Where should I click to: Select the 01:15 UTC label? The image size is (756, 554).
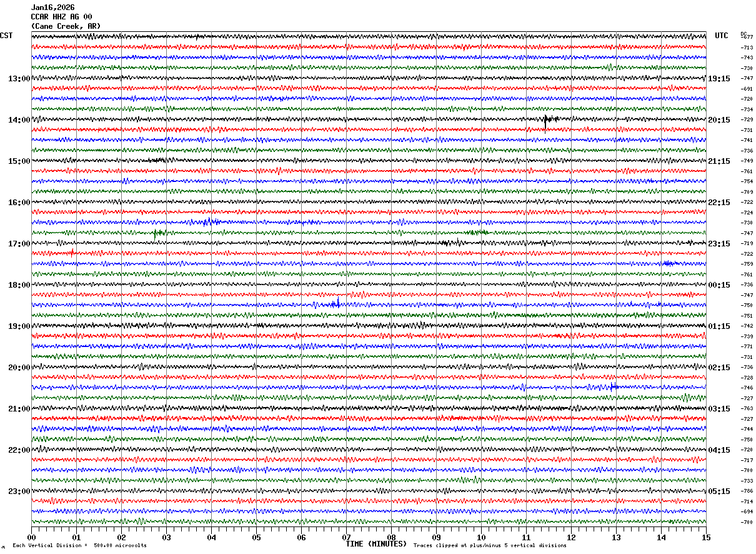coord(719,326)
